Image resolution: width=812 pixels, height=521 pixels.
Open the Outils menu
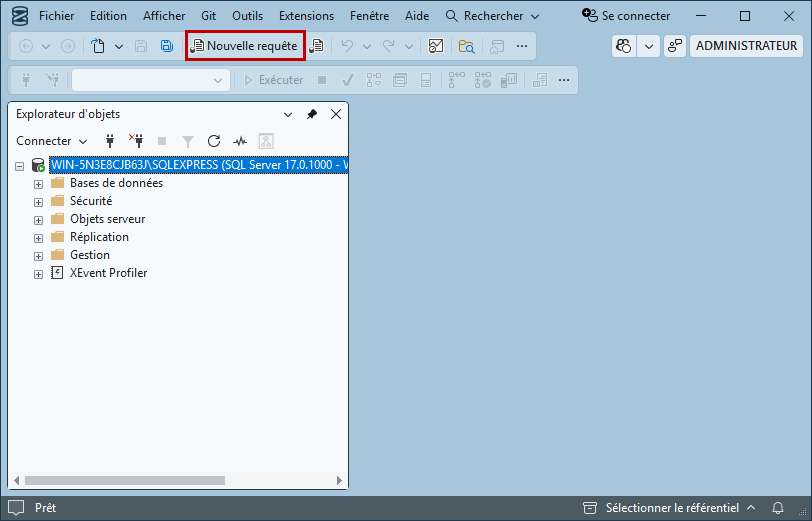pos(248,16)
